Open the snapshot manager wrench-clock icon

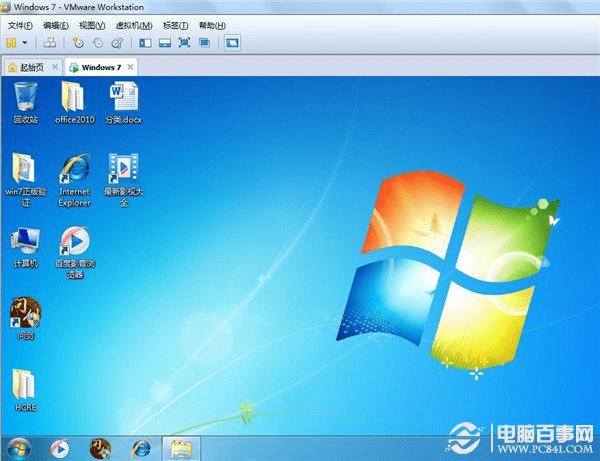click(117, 42)
